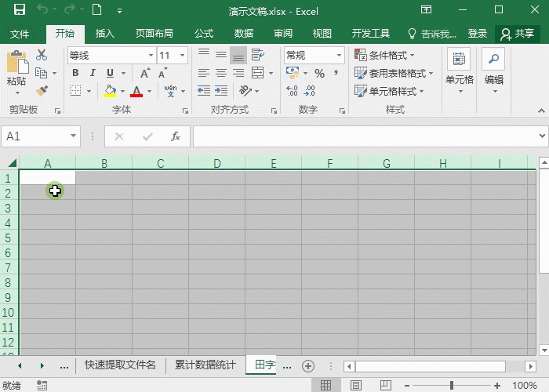The image size is (549, 392).
Task: Decrease indent icon
Action: [204, 91]
